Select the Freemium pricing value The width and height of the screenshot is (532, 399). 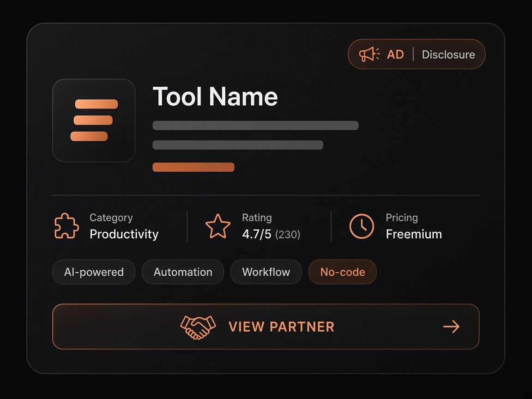pos(414,234)
